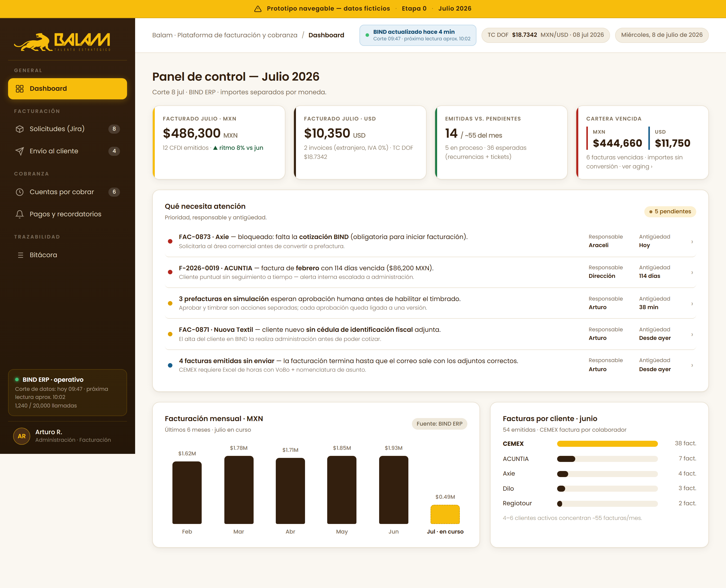Screen dimensions: 726x588
Task: Click the 'Dashboard' breadcrumb label
Action: (x=326, y=35)
